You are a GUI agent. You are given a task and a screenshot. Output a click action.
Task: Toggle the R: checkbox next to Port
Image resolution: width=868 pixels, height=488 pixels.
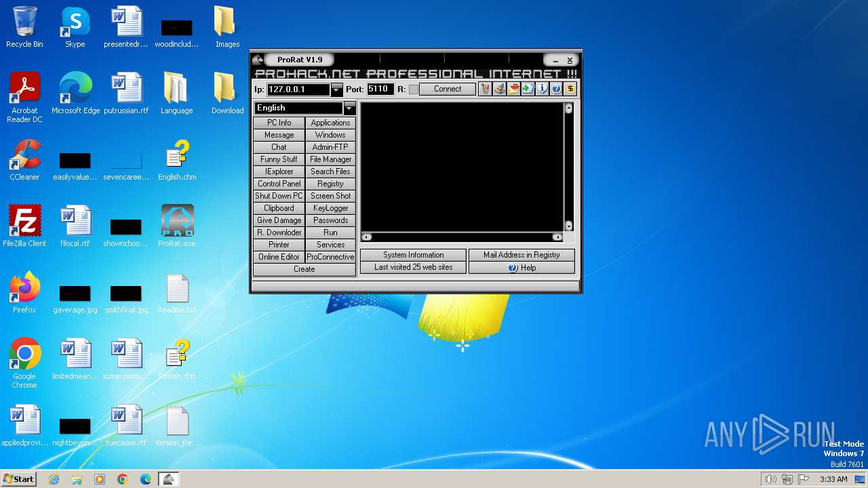414,89
